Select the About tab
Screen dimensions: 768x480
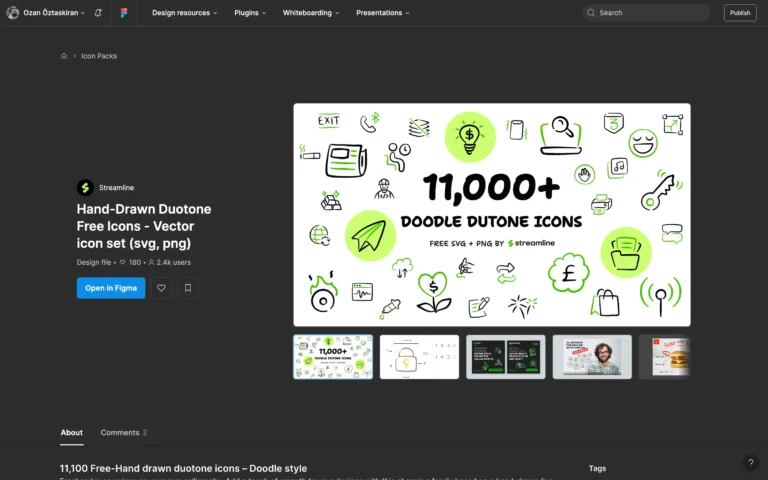[72, 433]
